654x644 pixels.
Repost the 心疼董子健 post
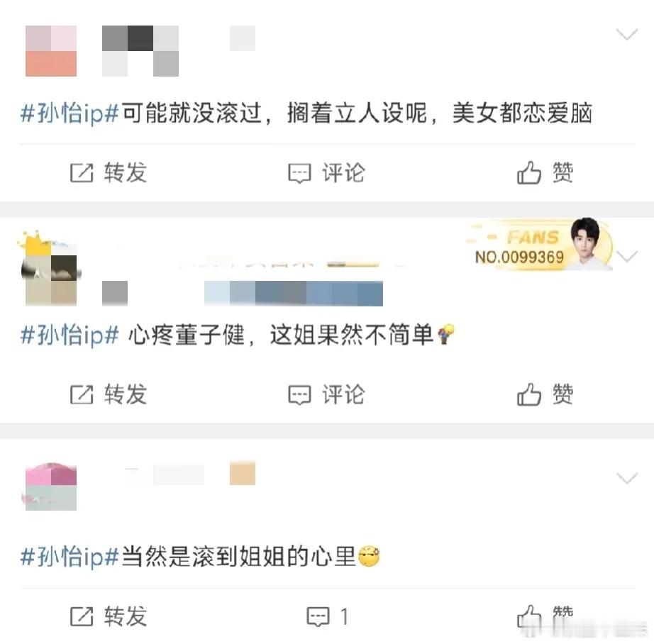(x=108, y=394)
